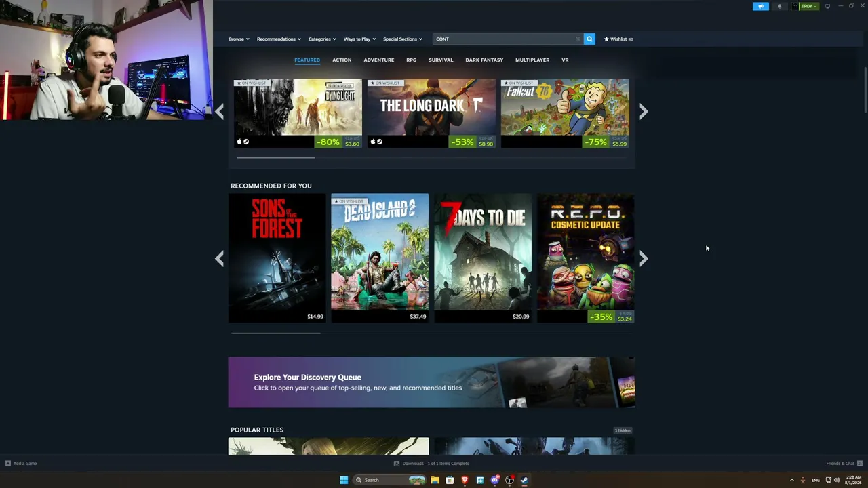This screenshot has width=868, height=488.
Task: Open the Categories dropdown
Action: coord(322,39)
